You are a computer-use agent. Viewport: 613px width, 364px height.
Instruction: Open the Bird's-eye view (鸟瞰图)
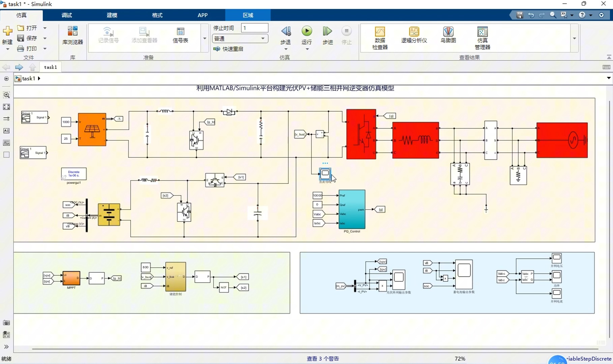[448, 35]
